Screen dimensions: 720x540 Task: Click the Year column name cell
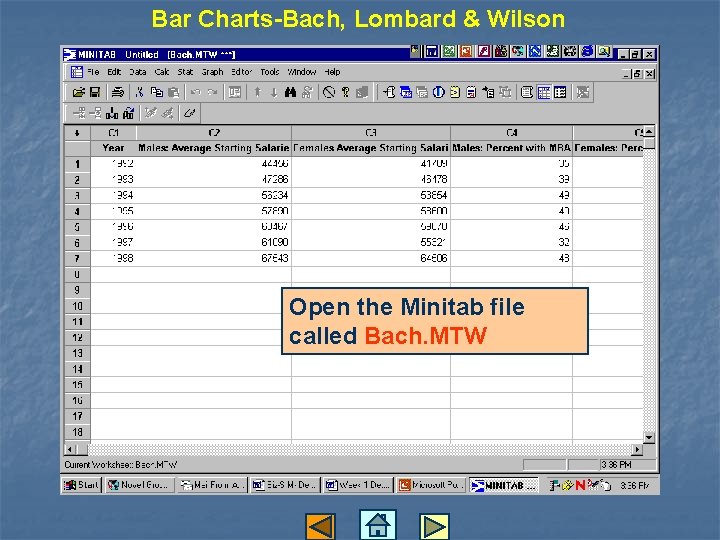pos(113,148)
